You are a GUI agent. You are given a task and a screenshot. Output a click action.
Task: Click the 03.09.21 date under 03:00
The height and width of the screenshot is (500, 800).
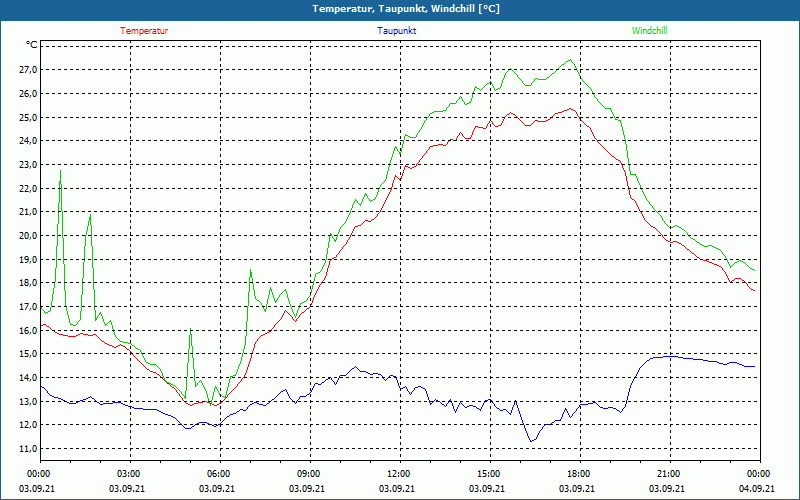coord(127,488)
